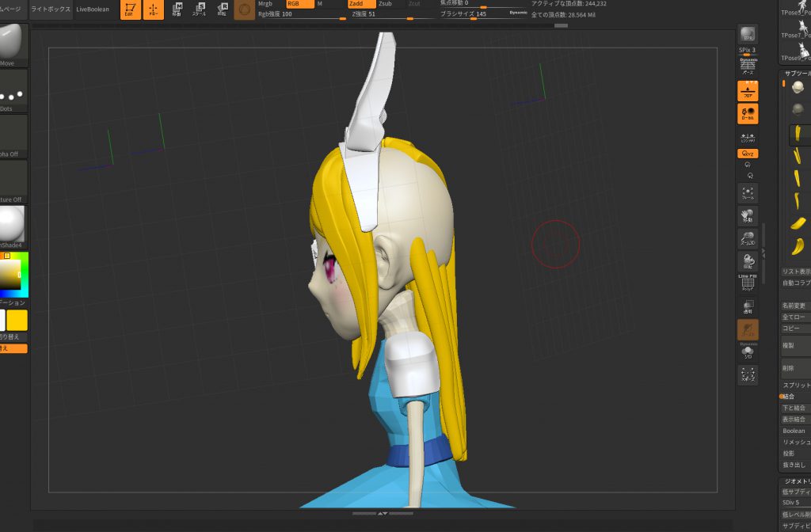Click the 削除 (Delete) subtool button
The image size is (811, 532).
[x=796, y=368]
